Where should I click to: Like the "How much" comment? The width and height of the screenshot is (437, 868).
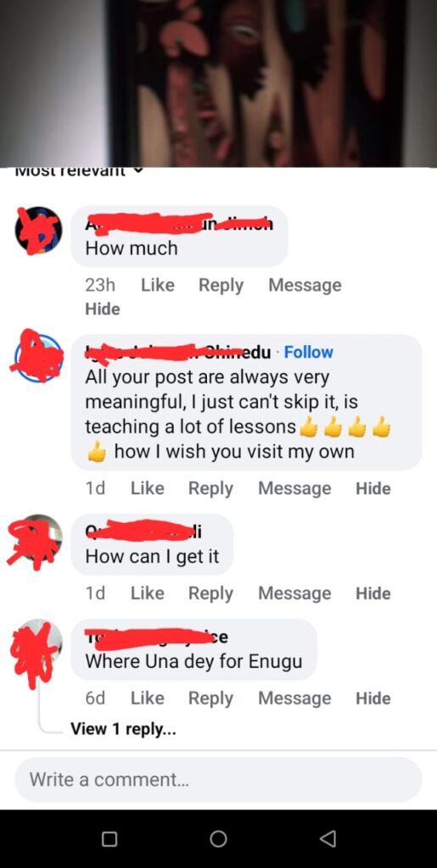(x=158, y=285)
